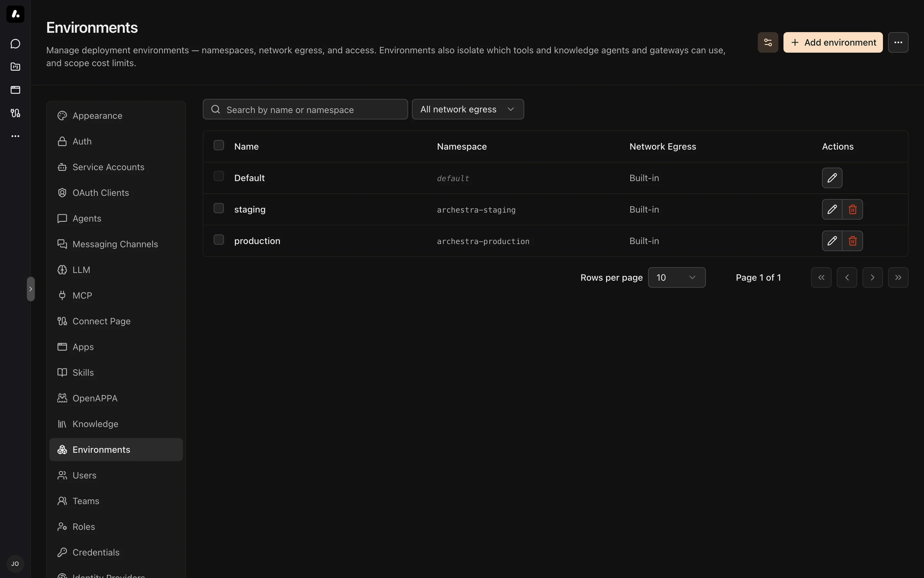The image size is (924, 578).
Task: Go to Messaging Channels settings
Action: [116, 244]
